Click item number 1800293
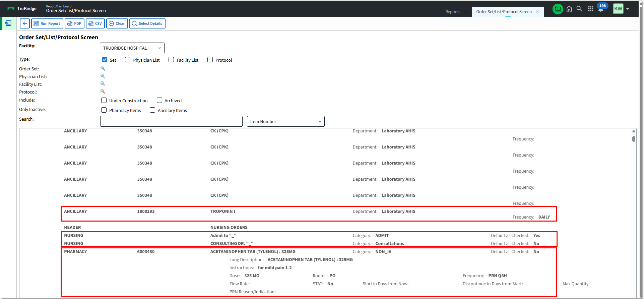The image size is (644, 300). click(x=146, y=212)
